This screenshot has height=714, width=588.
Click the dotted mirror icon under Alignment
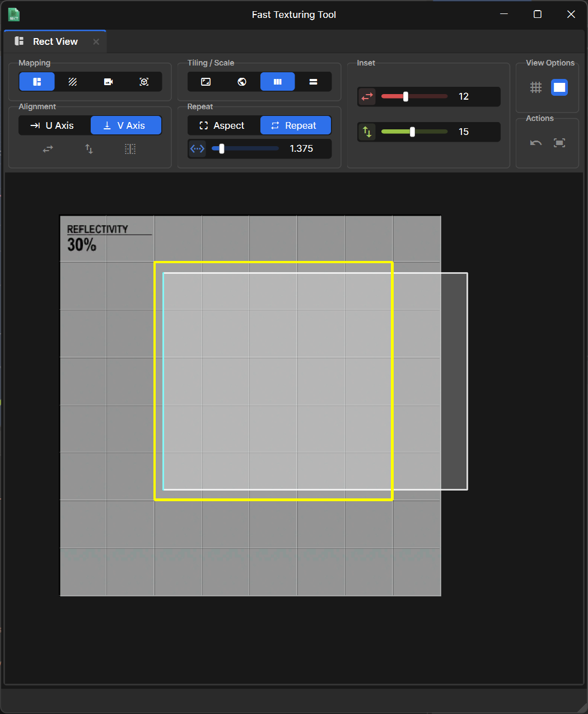[130, 149]
